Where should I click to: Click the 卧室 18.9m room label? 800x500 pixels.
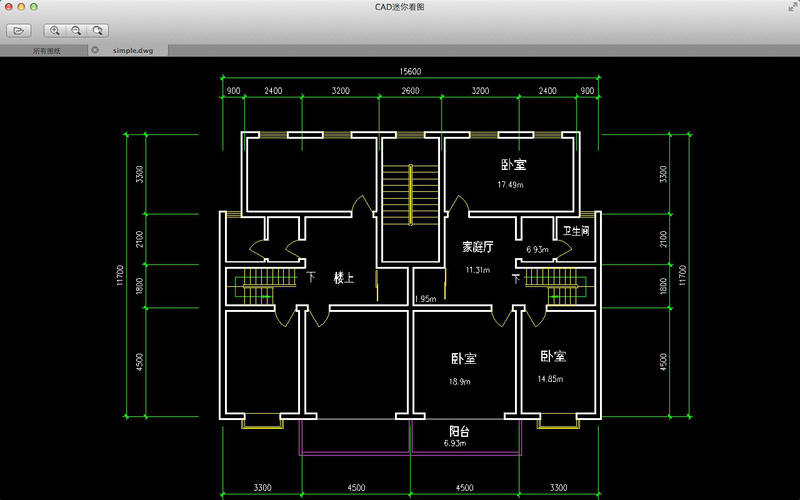tap(463, 358)
